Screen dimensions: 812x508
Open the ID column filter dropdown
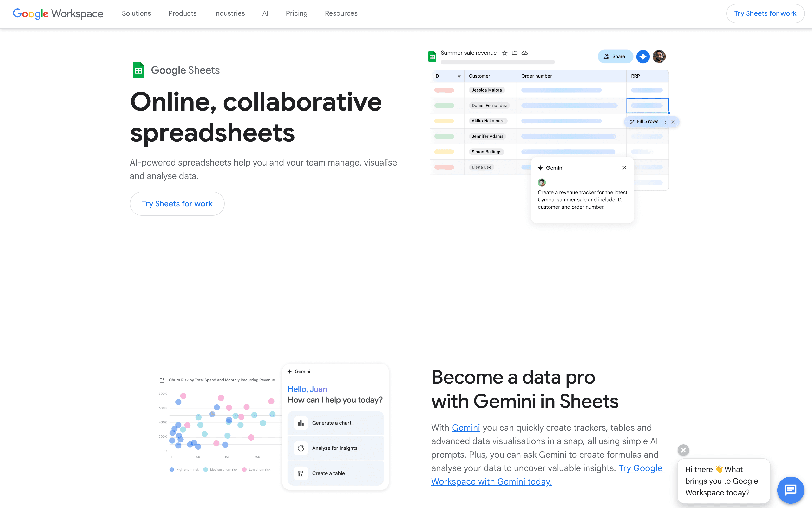click(459, 77)
